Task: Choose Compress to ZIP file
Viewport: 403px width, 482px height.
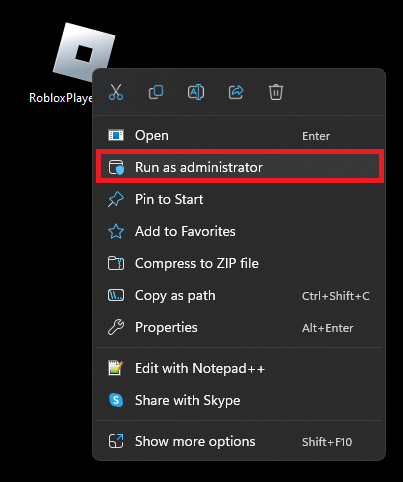Action: [239, 263]
